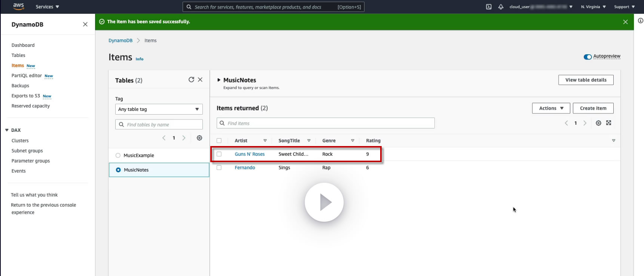Check the Guns N' Roses row checkbox

pos(219,154)
